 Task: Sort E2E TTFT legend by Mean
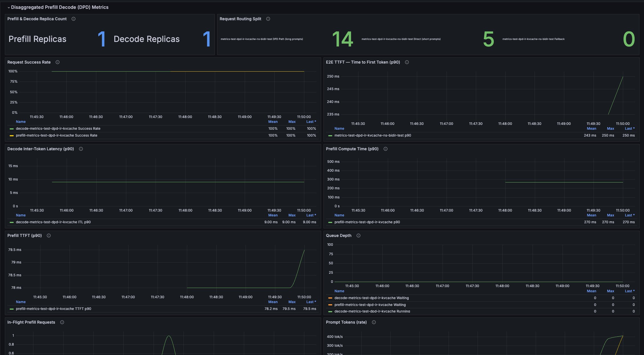tap(592, 129)
